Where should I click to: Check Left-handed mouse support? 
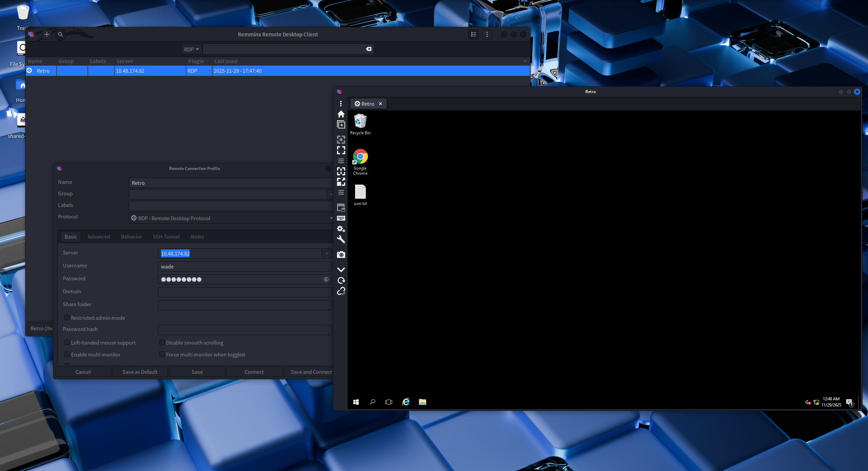[x=67, y=342]
